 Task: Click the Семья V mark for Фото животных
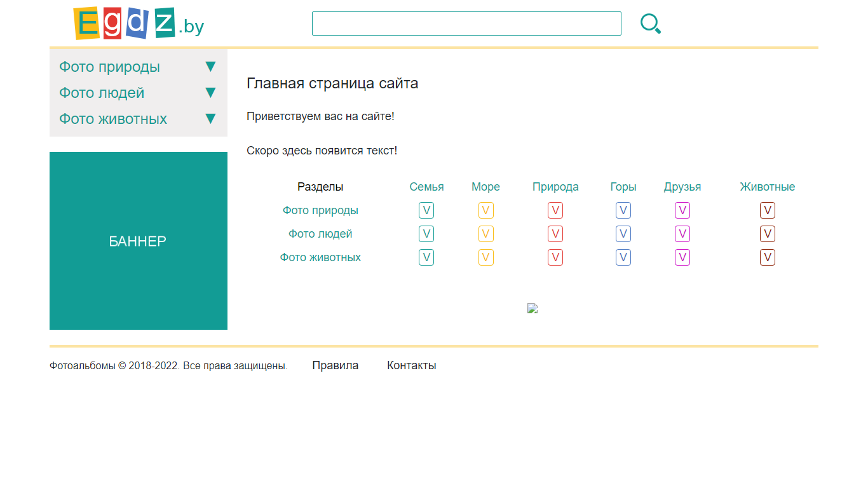(x=426, y=257)
